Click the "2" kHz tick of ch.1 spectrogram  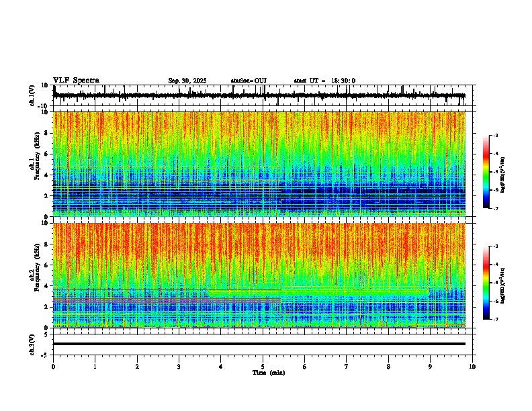click(x=46, y=196)
